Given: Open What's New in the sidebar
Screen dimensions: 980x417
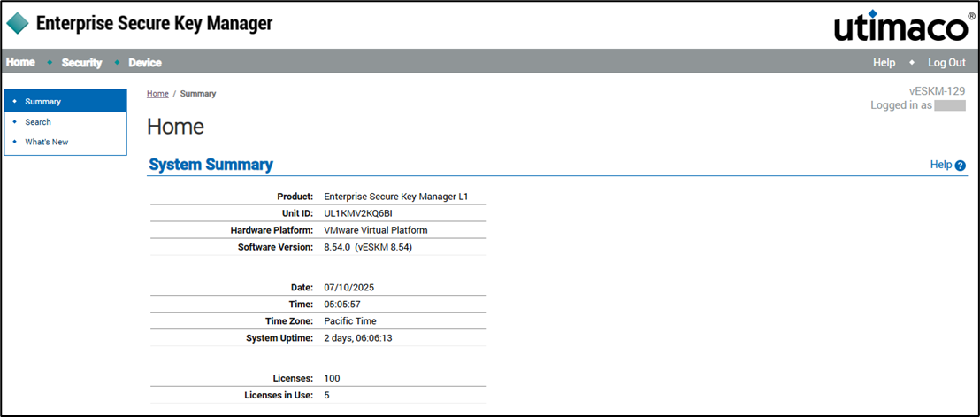Looking at the screenshot, I should coord(47,142).
